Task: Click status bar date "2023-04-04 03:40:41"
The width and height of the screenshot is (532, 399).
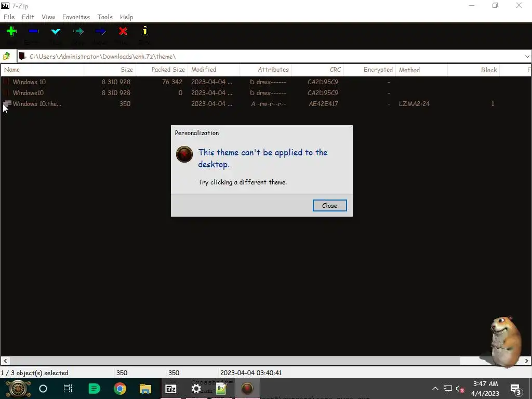Action: pos(251,373)
